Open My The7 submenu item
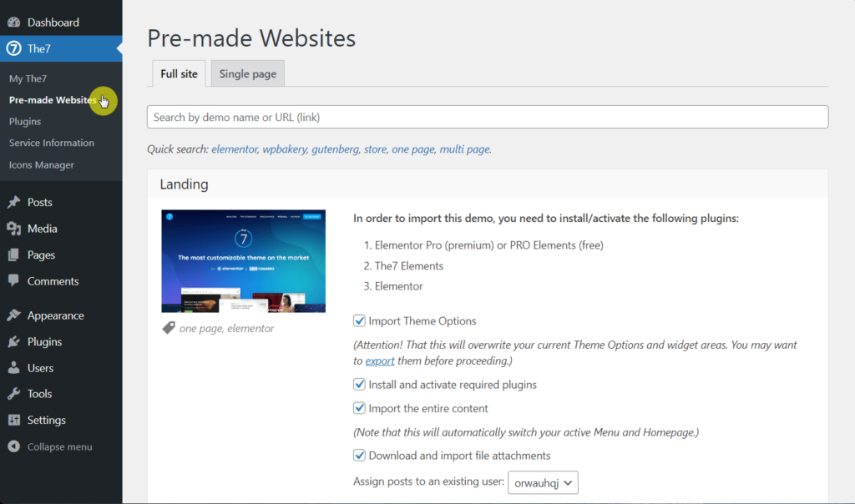 click(28, 78)
